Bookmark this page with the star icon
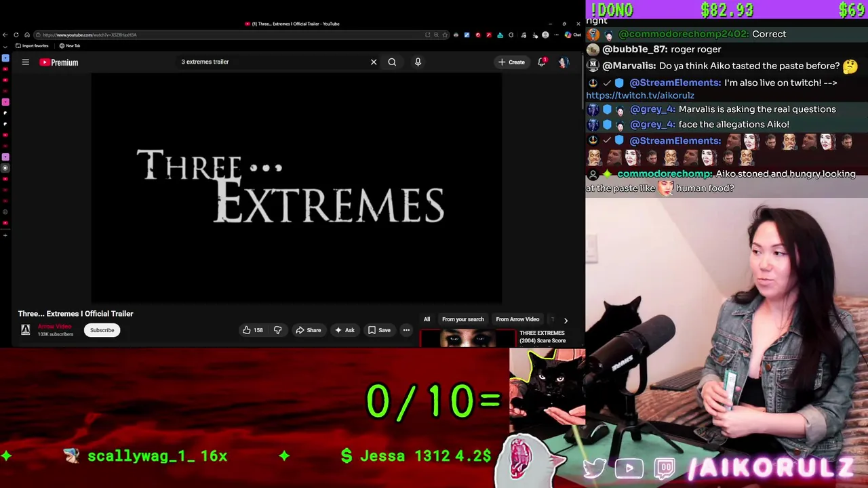The image size is (868, 488). click(x=445, y=35)
